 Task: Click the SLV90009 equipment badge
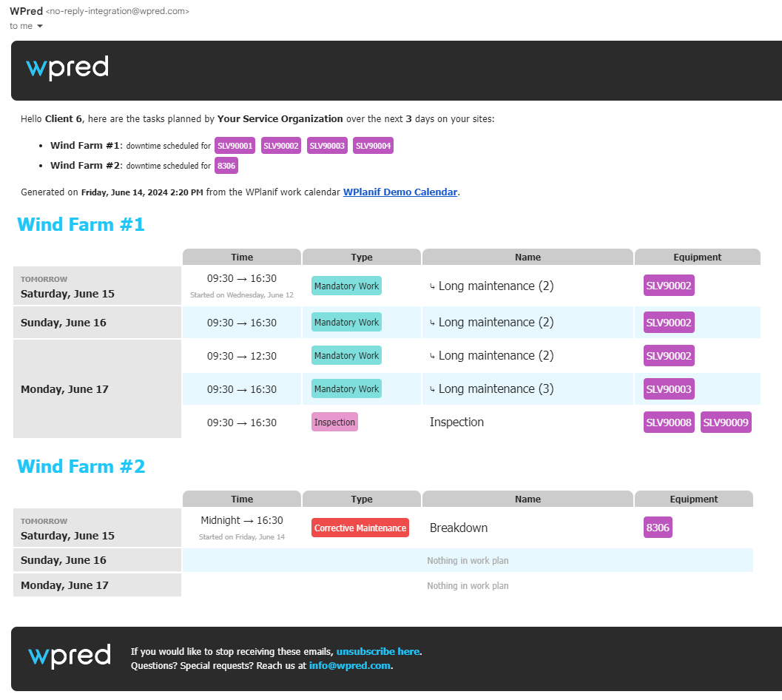[x=726, y=422]
